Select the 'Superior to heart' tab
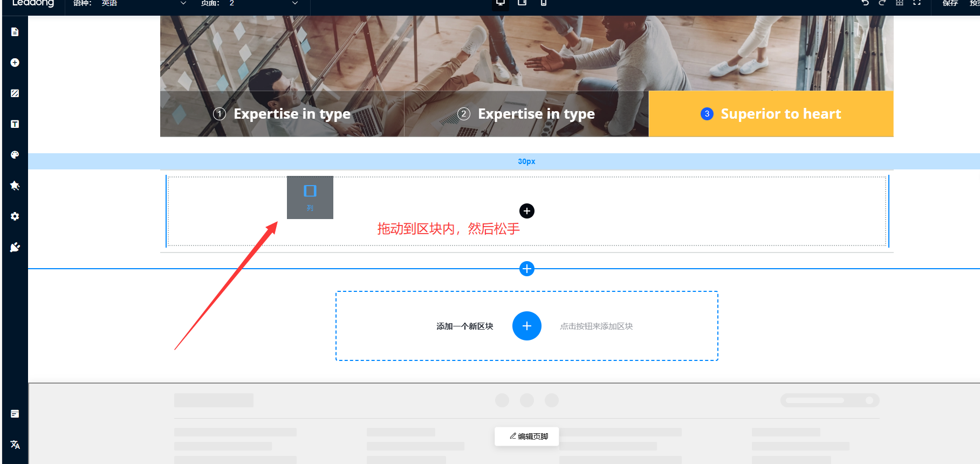The image size is (980, 464). coord(771,114)
